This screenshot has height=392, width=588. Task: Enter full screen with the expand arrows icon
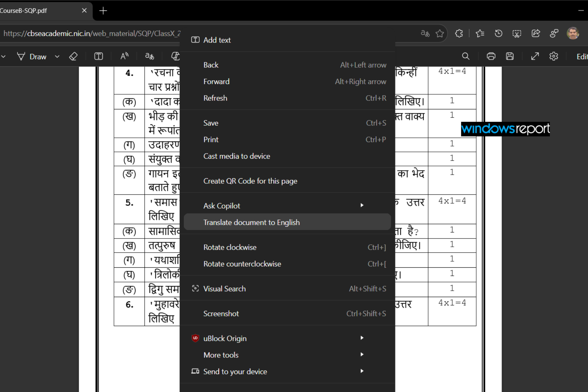pyautogui.click(x=535, y=56)
